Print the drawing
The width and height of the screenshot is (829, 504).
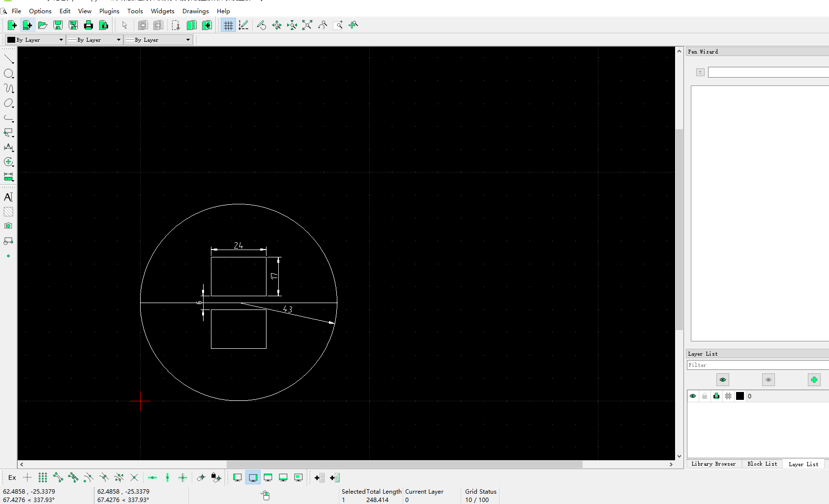tap(88, 25)
